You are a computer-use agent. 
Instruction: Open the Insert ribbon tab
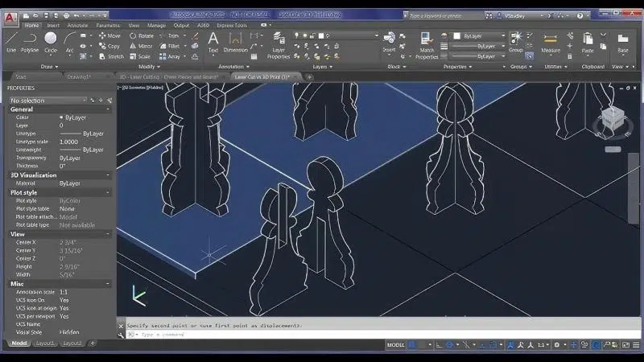(x=53, y=25)
